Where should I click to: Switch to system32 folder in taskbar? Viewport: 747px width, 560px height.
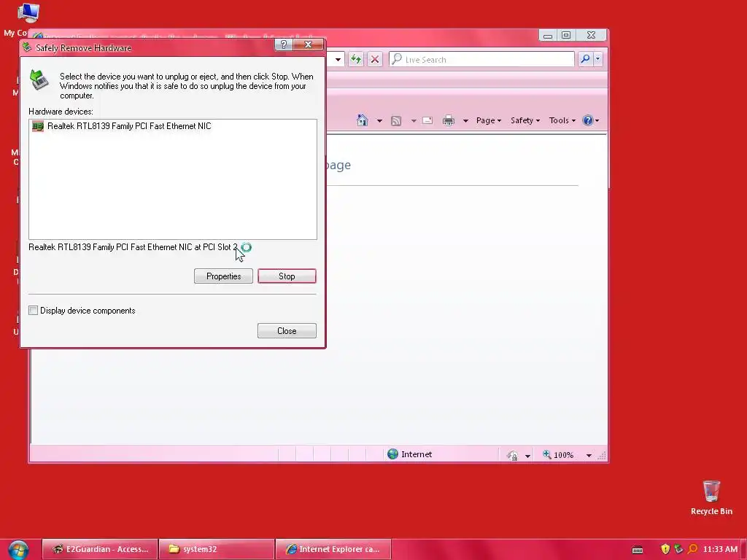pyautogui.click(x=216, y=549)
